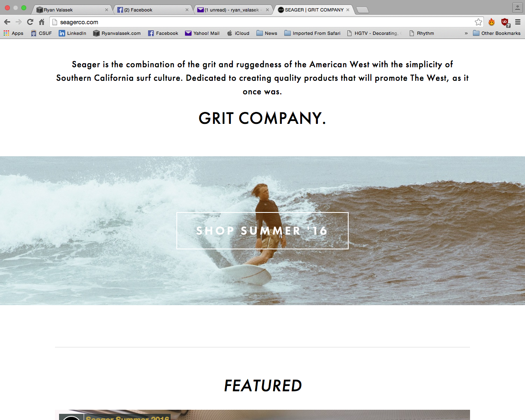Reload the page with the refresh icon
The width and height of the screenshot is (525, 420).
tap(30, 22)
